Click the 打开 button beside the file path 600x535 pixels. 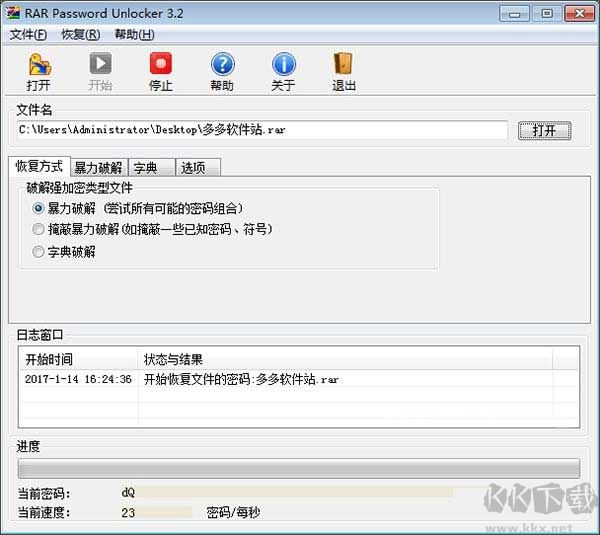545,131
